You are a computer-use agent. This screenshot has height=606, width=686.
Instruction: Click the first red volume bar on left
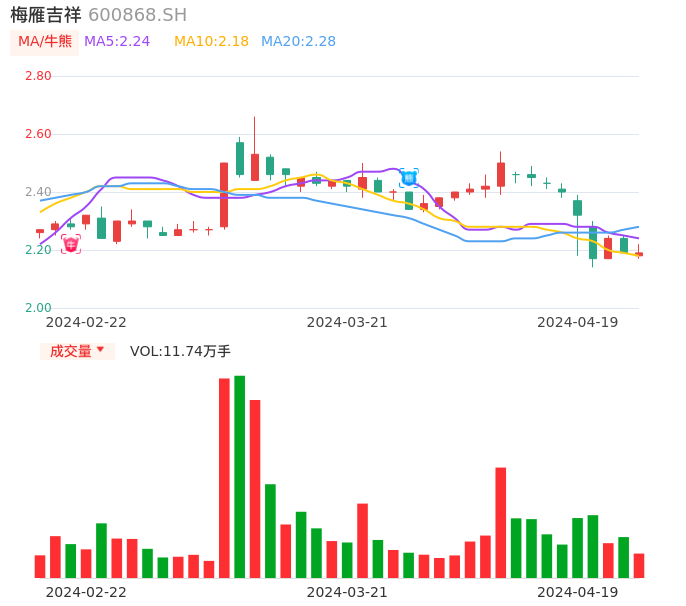point(40,567)
